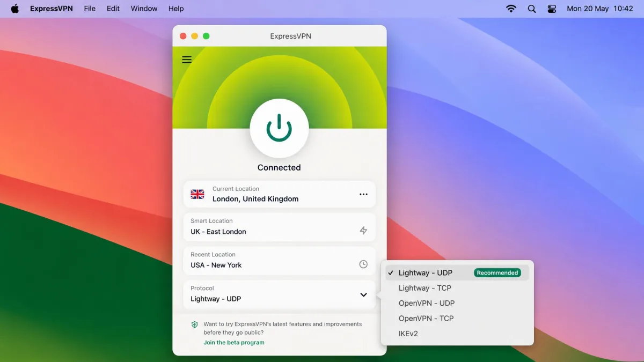Viewport: 644px width, 362px height.
Task: Click the UK flag icon
Action: (x=197, y=194)
